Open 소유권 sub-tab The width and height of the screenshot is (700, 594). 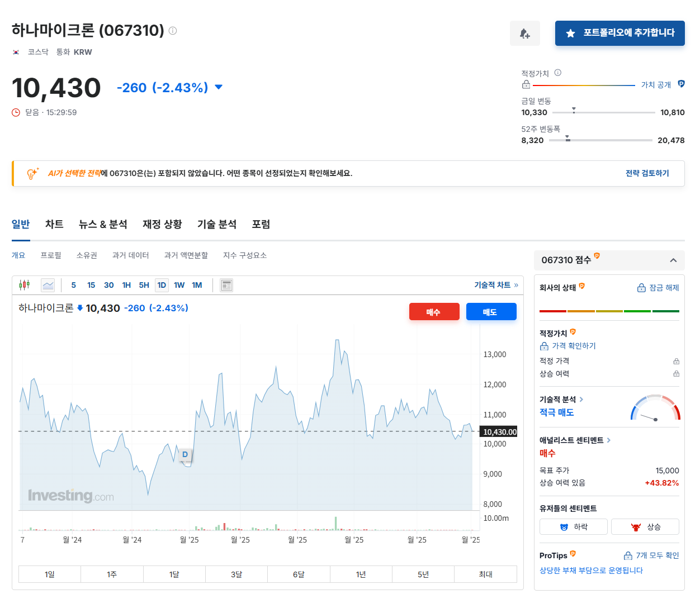[87, 255]
